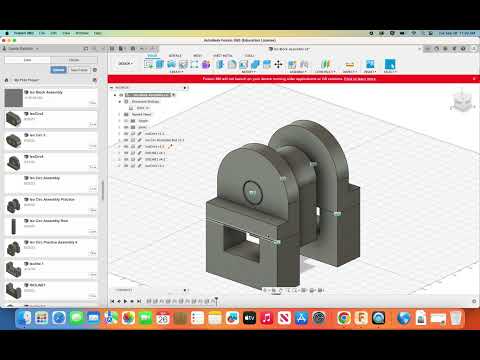Click the Redo arrow in the top bar
The width and height of the screenshot is (480, 360).
[152, 49]
